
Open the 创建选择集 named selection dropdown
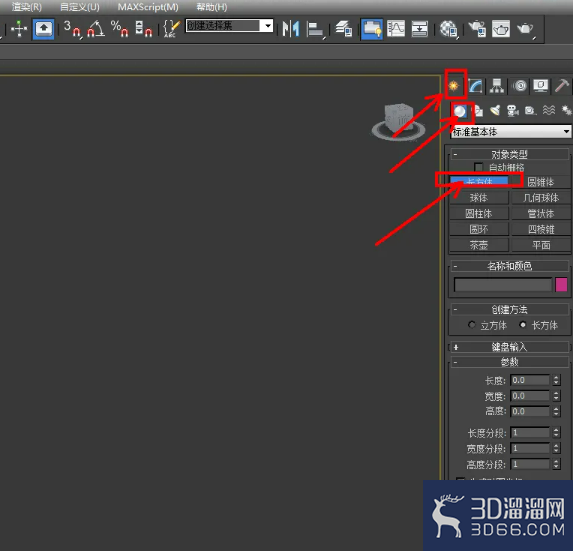[x=268, y=26]
